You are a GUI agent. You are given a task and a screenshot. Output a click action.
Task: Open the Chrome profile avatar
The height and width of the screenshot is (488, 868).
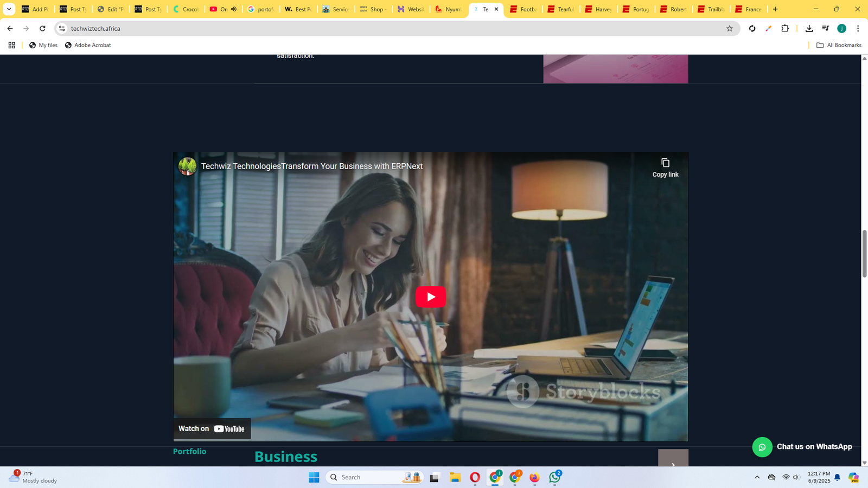(x=841, y=28)
